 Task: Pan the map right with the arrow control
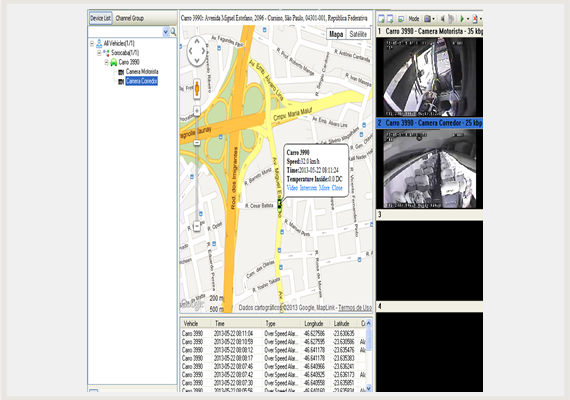(x=204, y=51)
